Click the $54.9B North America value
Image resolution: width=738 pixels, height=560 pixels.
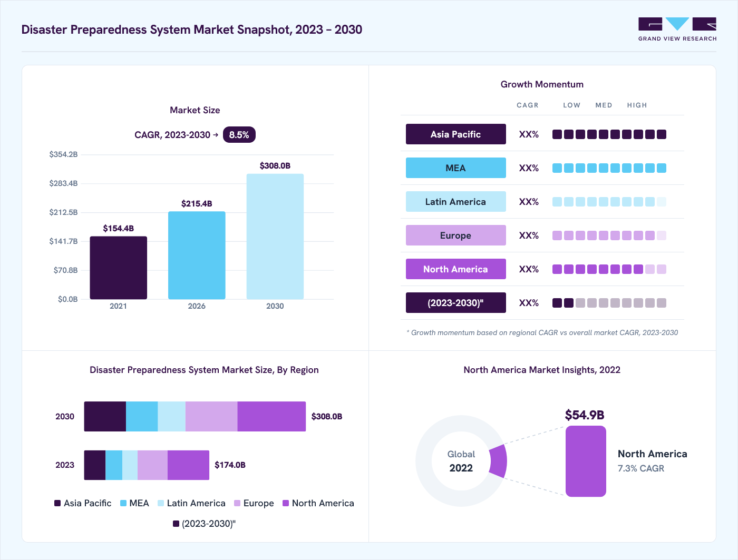click(585, 415)
